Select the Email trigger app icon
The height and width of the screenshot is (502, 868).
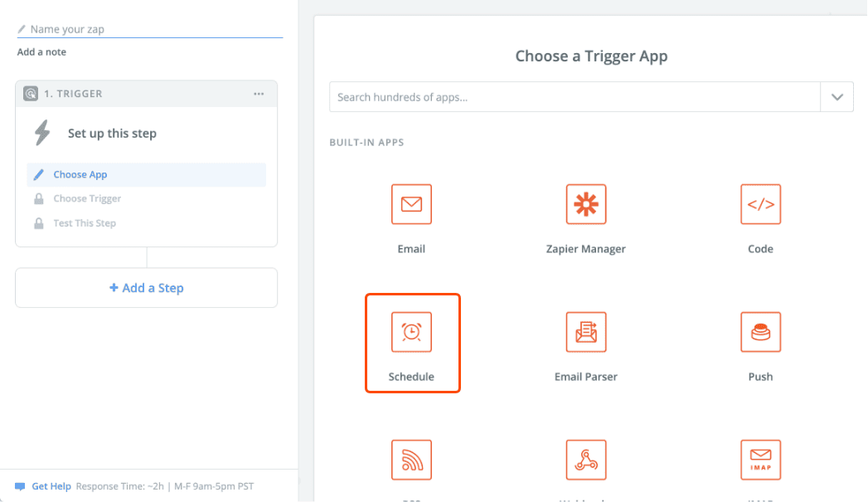click(x=411, y=204)
